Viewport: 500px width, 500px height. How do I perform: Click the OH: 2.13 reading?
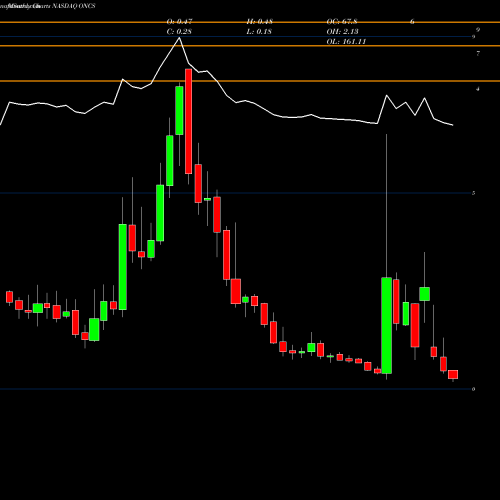pyautogui.click(x=343, y=32)
